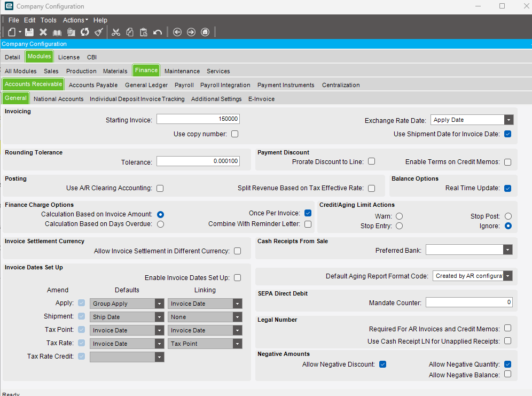This screenshot has width=532, height=396.
Task: Click the Tolerance input field
Action: [x=198, y=161]
